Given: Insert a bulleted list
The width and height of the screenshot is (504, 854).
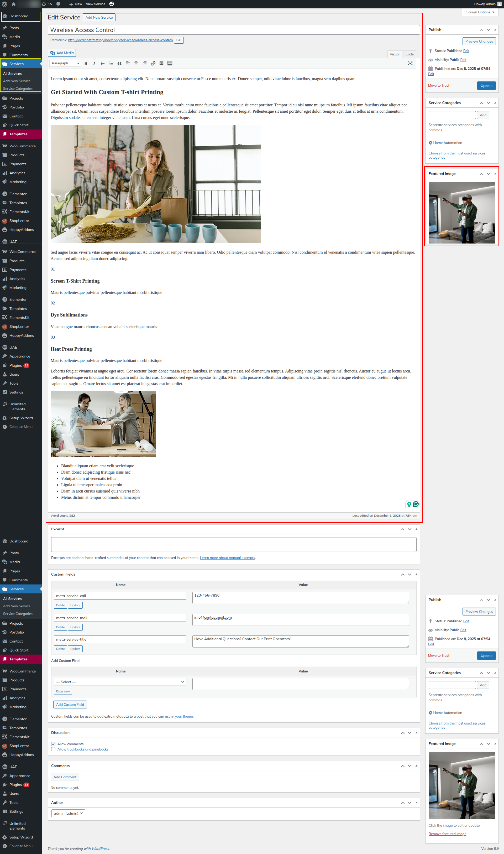Looking at the screenshot, I should pos(103,64).
